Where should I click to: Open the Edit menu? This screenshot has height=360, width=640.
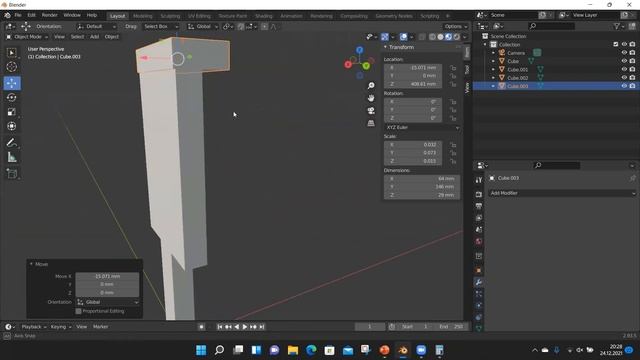click(31, 15)
